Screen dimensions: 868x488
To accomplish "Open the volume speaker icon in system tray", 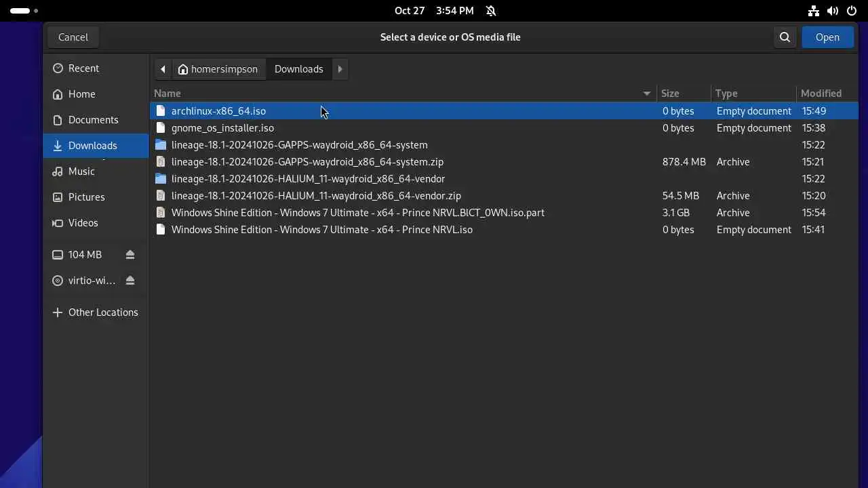I will 833,11.
